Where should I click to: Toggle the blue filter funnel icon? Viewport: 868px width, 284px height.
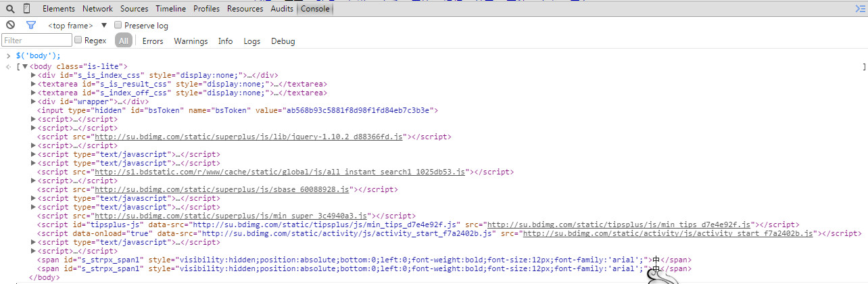(30, 25)
